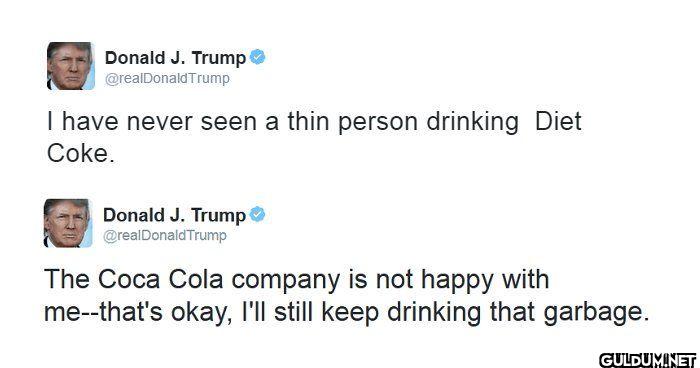Image resolution: width=700 pixels, height=368 pixels.
Task: Open the tweet starting "The Coca Cola company"
Action: (x=346, y=295)
